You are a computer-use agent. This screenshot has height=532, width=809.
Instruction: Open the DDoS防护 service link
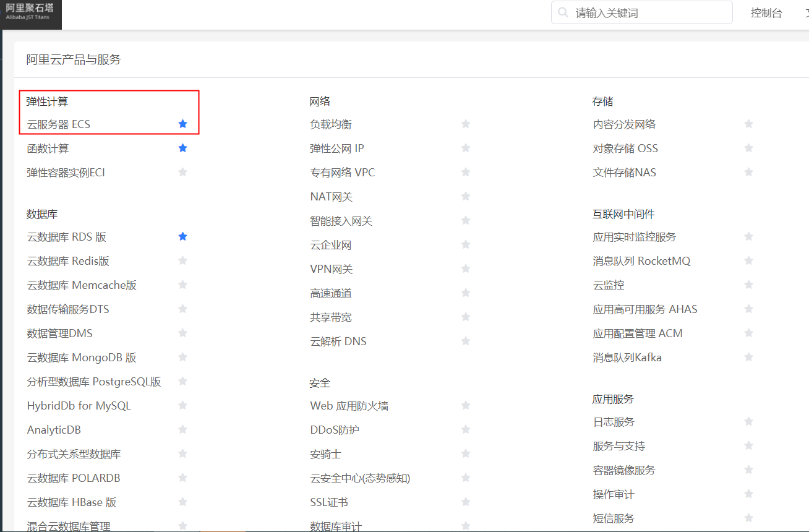[335, 430]
